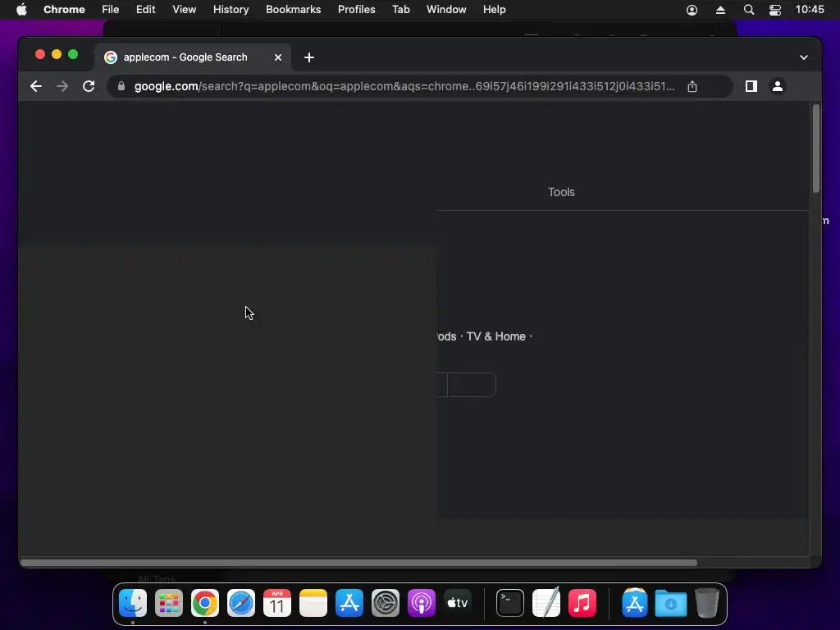The image size is (840, 630).
Task: Open the Downloads folder in Dock
Action: (x=670, y=603)
